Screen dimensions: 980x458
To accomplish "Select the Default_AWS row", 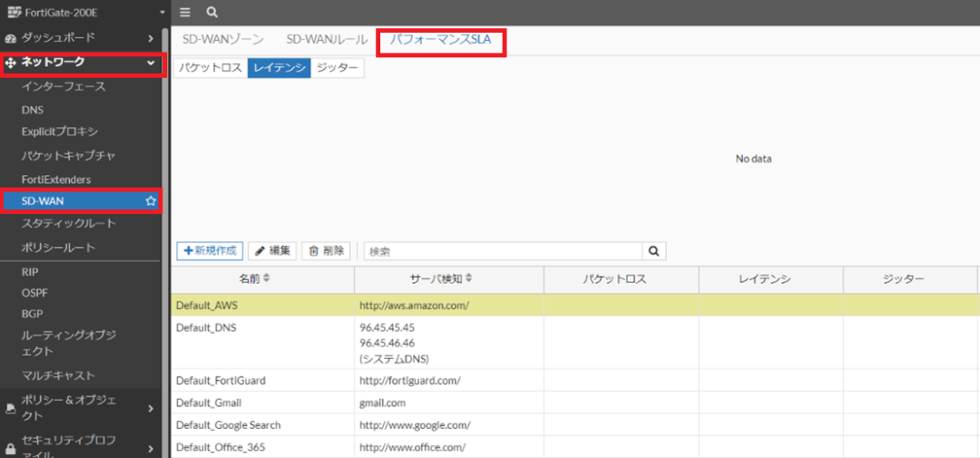I will (575, 305).
